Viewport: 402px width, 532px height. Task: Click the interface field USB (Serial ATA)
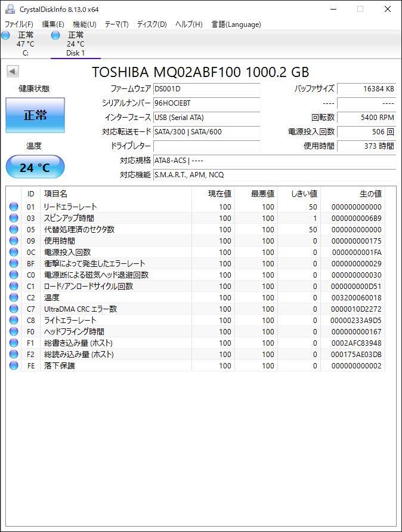206,118
